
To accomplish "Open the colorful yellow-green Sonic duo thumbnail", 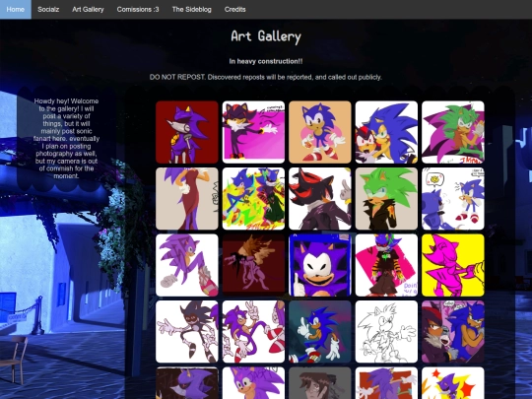I will 253,198.
